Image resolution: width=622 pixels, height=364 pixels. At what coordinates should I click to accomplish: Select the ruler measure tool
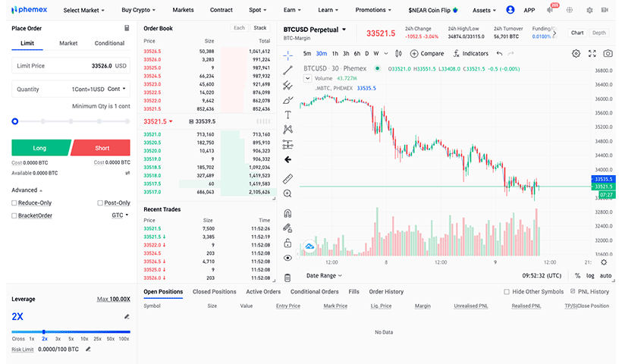coord(288,178)
